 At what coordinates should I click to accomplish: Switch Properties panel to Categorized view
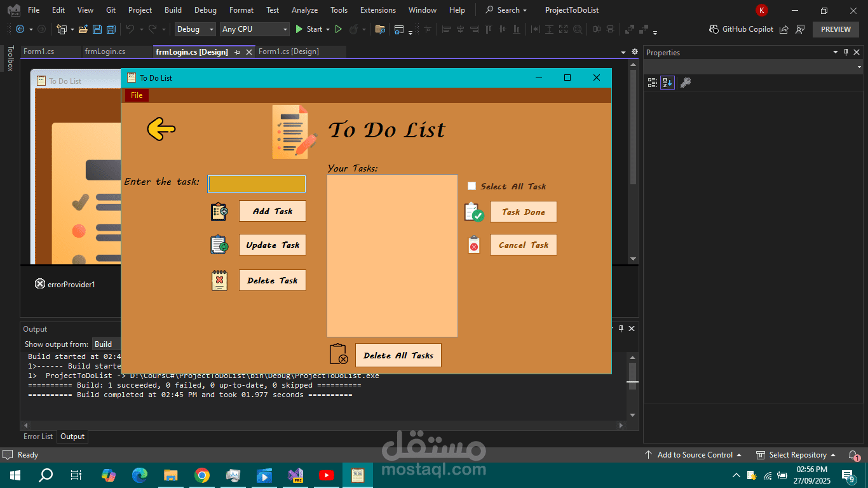(652, 82)
